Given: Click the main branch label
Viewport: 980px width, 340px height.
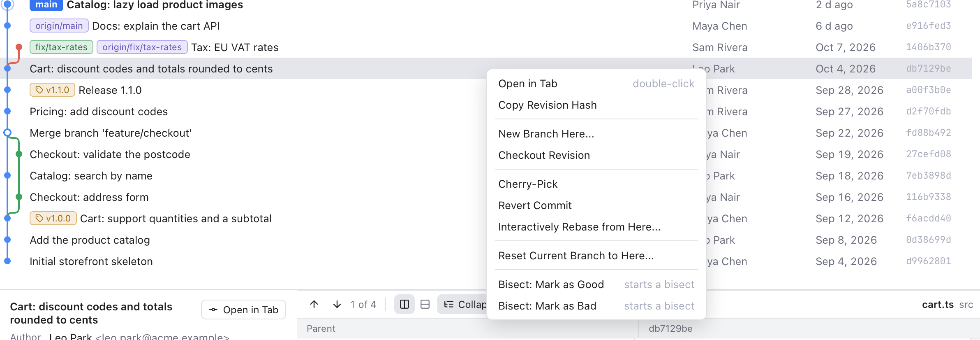Looking at the screenshot, I should (46, 5).
